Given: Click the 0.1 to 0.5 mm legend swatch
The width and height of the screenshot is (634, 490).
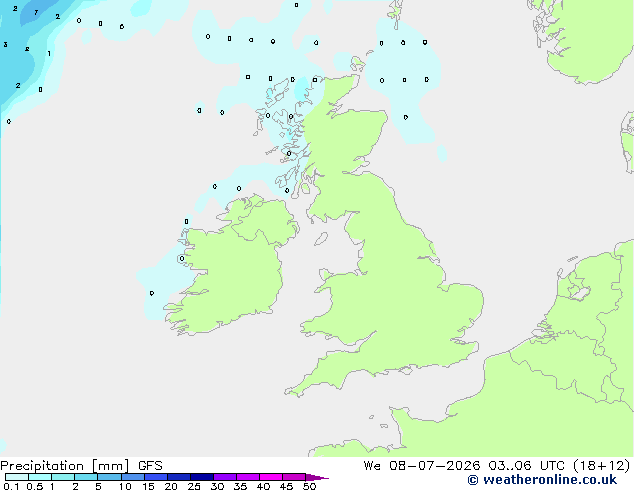Looking at the screenshot, I should click(17, 477).
